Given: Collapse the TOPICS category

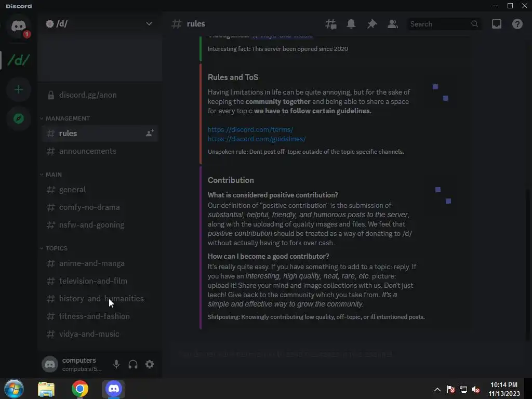Looking at the screenshot, I should point(54,248).
